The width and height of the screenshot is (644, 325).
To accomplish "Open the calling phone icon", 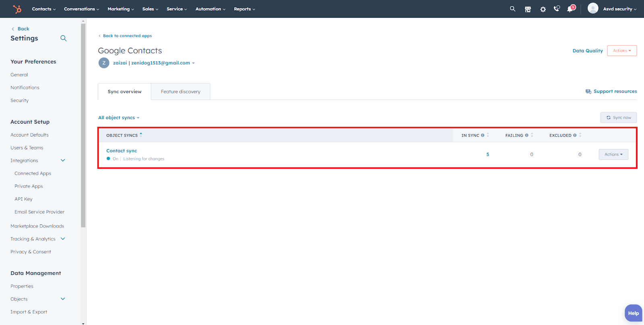I will (557, 8).
